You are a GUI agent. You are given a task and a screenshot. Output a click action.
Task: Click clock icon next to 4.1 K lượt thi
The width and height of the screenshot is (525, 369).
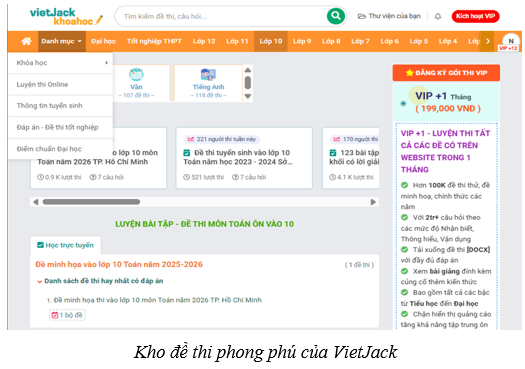332,177
